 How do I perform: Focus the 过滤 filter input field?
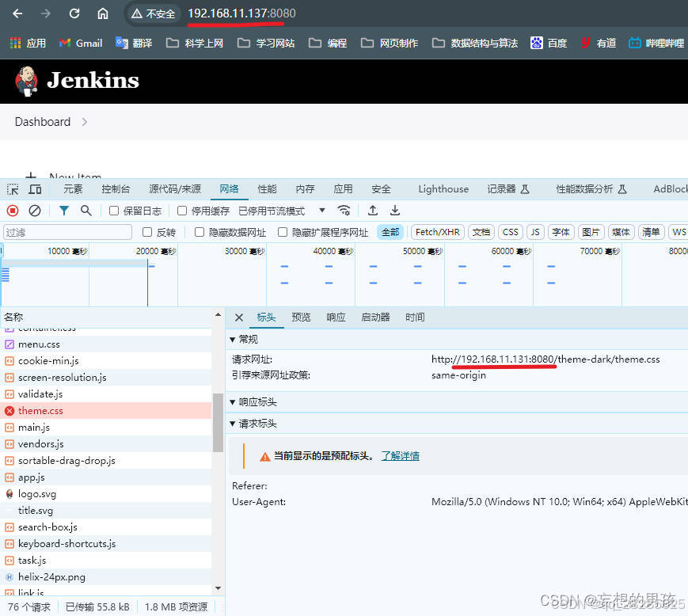pos(67,232)
